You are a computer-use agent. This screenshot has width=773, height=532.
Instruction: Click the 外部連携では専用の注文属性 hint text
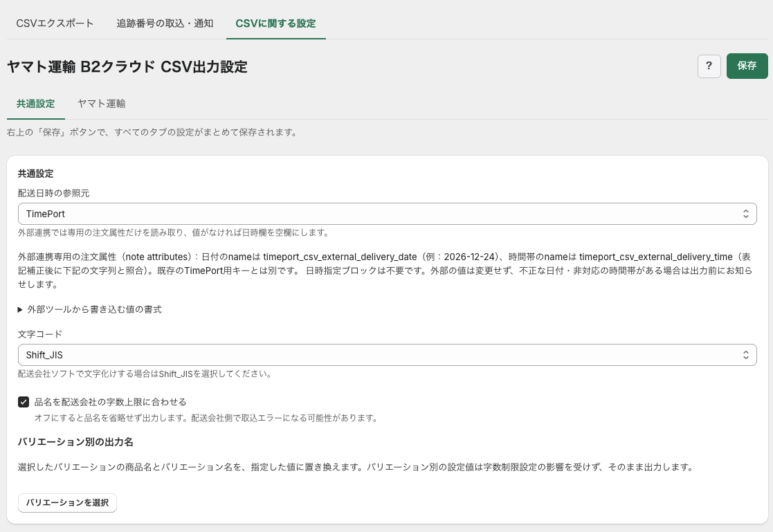(x=174, y=232)
